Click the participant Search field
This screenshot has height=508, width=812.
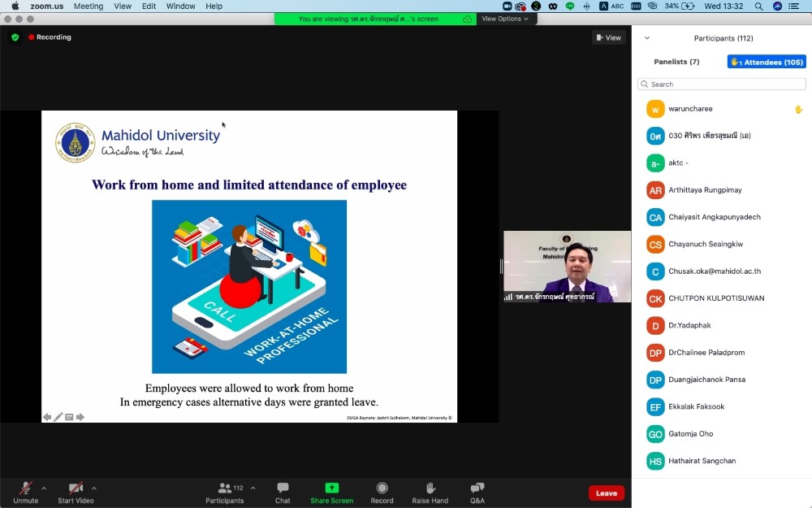tap(722, 85)
